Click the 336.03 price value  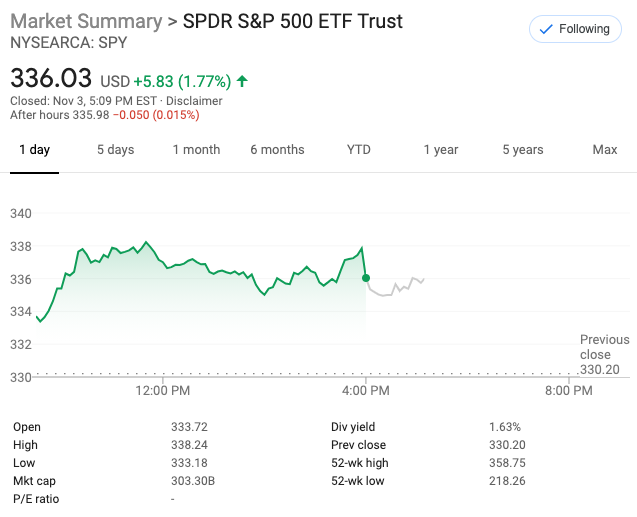[x=51, y=78]
